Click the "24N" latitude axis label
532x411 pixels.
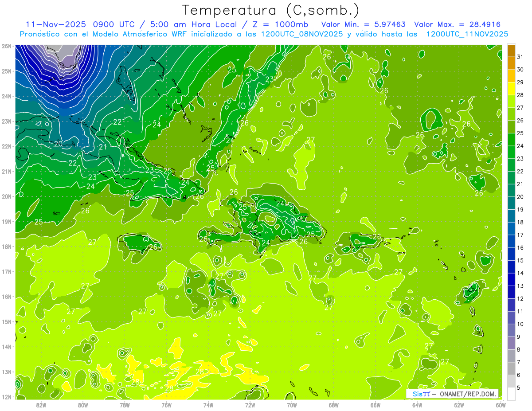coord(6,96)
